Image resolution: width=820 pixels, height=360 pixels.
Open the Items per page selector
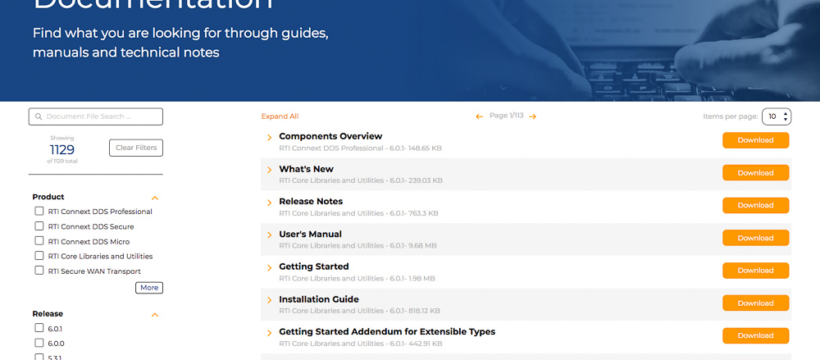(777, 117)
